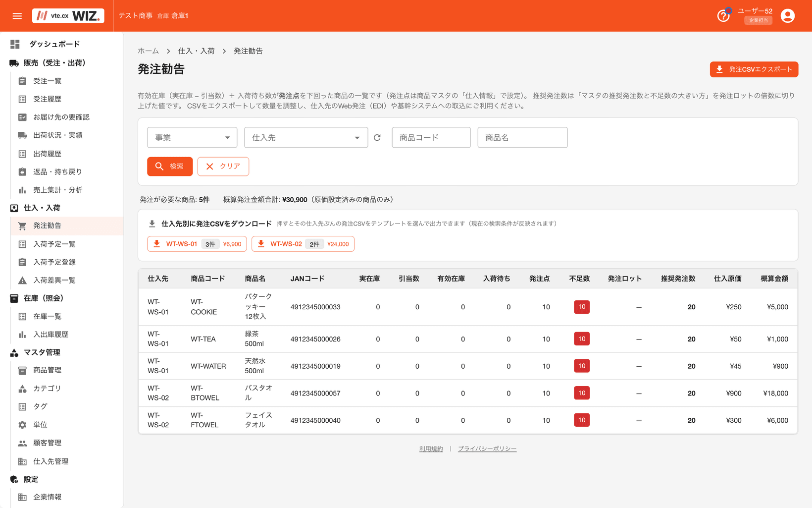812x508 pixels.
Task: Click 仕入・入荷 in the breadcrumb
Action: (196, 51)
